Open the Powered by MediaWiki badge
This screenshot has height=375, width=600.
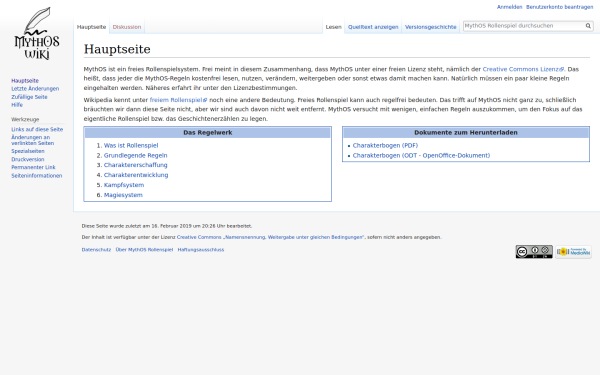(x=573, y=252)
